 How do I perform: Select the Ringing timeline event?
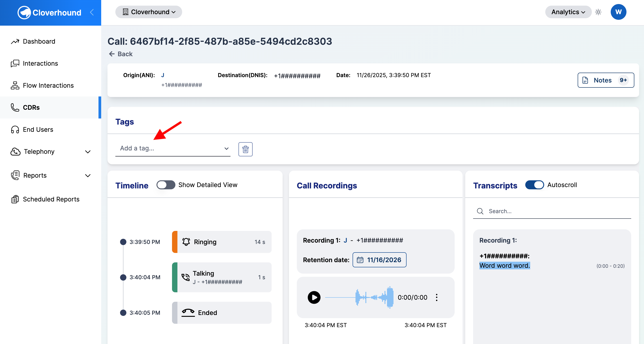(x=221, y=242)
